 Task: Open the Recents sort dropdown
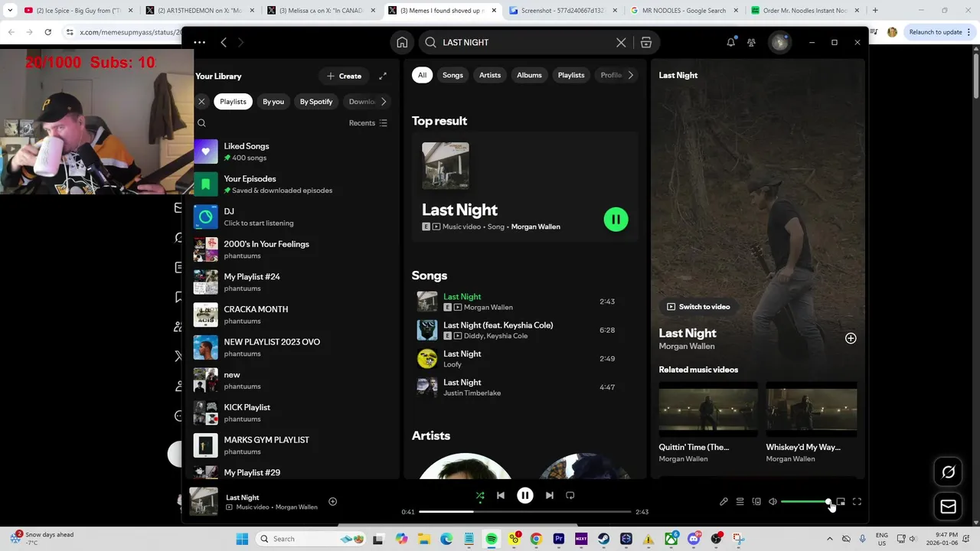coord(368,122)
